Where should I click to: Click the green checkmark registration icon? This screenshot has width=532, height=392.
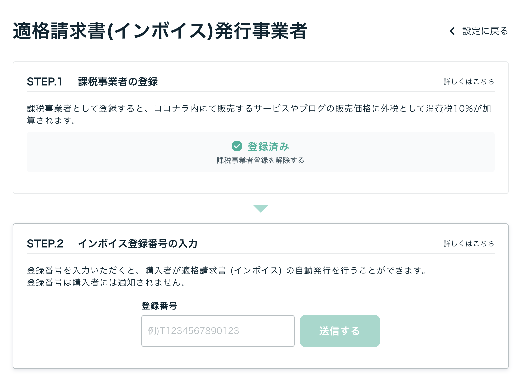[237, 146]
